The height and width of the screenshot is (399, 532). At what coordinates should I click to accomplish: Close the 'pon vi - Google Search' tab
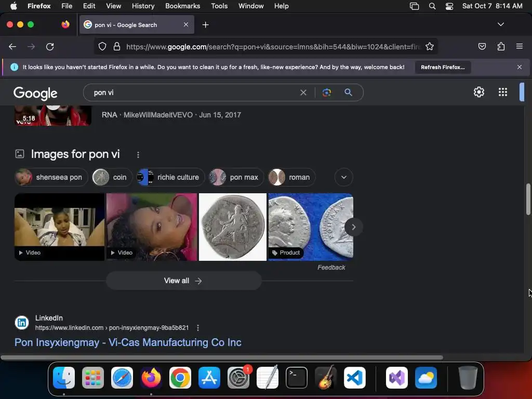[x=186, y=24]
